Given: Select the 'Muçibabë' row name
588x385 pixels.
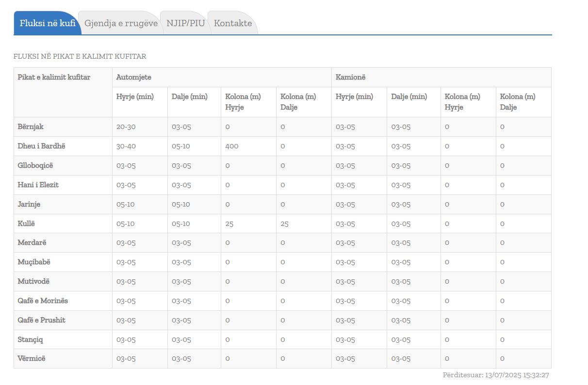Looking at the screenshot, I should click(x=34, y=262).
